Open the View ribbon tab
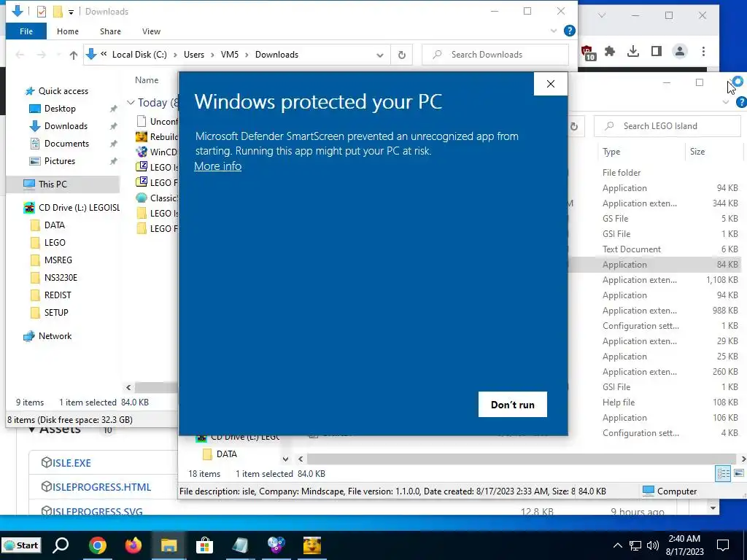This screenshot has width=747, height=560. [151, 31]
